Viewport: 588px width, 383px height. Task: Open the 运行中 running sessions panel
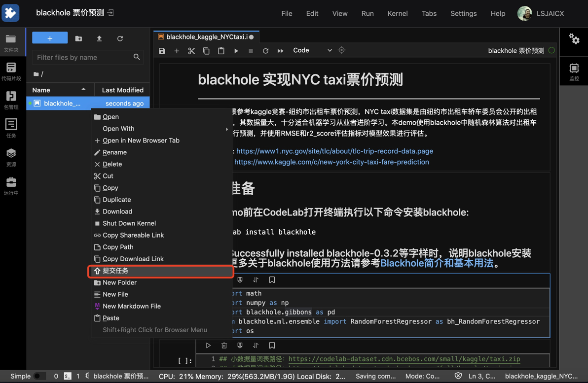click(x=11, y=186)
